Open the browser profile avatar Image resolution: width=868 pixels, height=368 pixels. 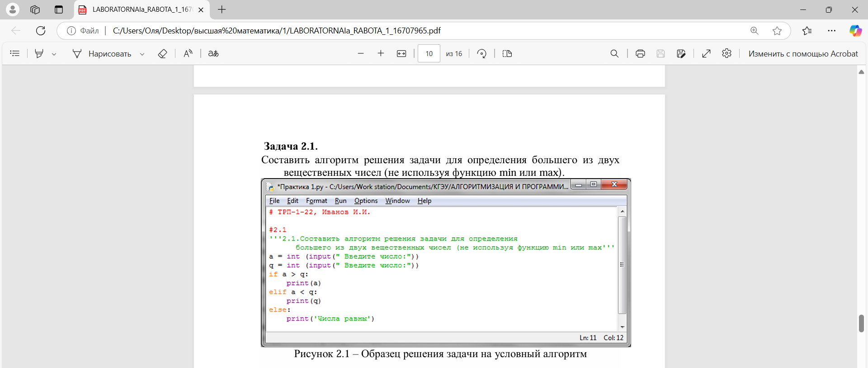click(x=13, y=9)
